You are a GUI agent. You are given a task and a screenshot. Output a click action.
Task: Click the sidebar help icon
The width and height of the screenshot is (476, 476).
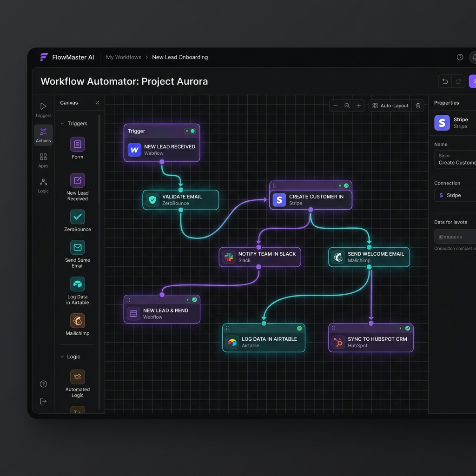[x=43, y=384]
